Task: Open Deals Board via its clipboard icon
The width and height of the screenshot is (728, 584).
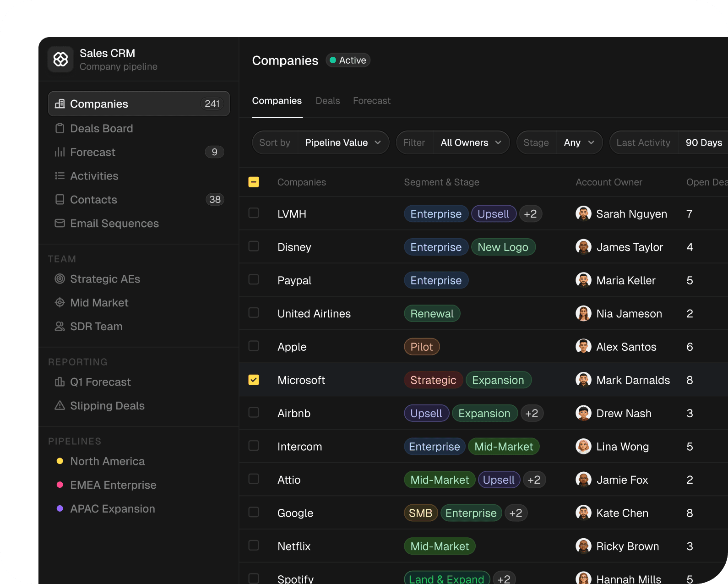Action: click(60, 128)
